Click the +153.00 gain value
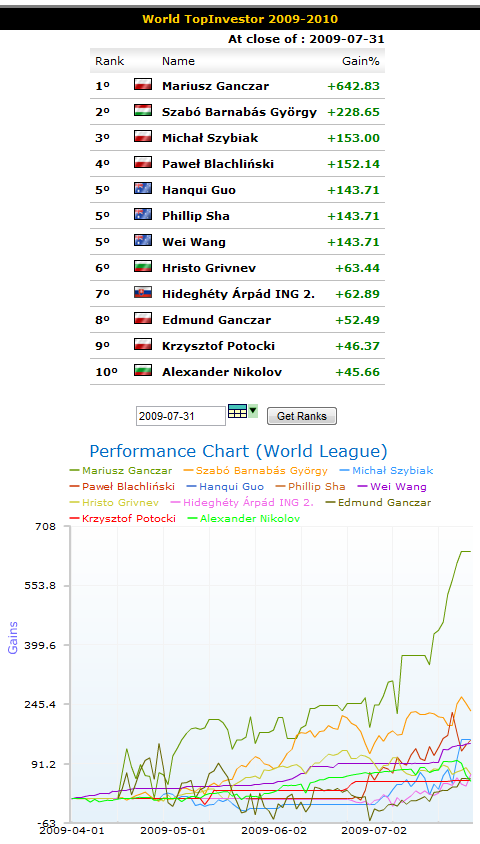Screen dimensions: 480x844 354,138
